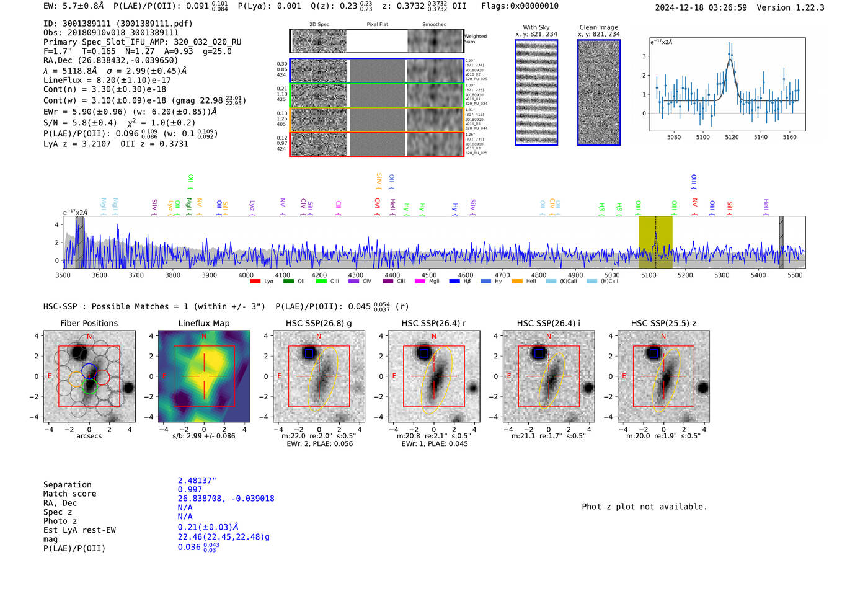Click the Match score value 0.997
This screenshot has height=591, width=868.
click(x=190, y=489)
